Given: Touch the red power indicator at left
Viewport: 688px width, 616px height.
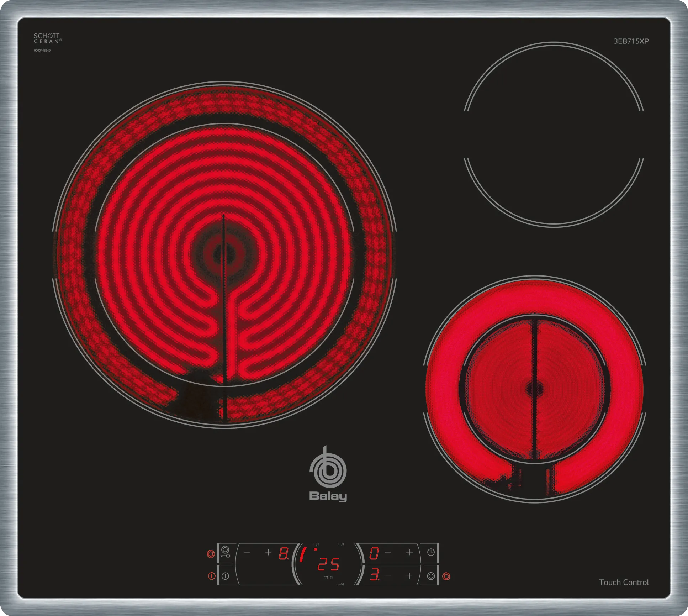Looking at the screenshot, I should click(x=211, y=576).
